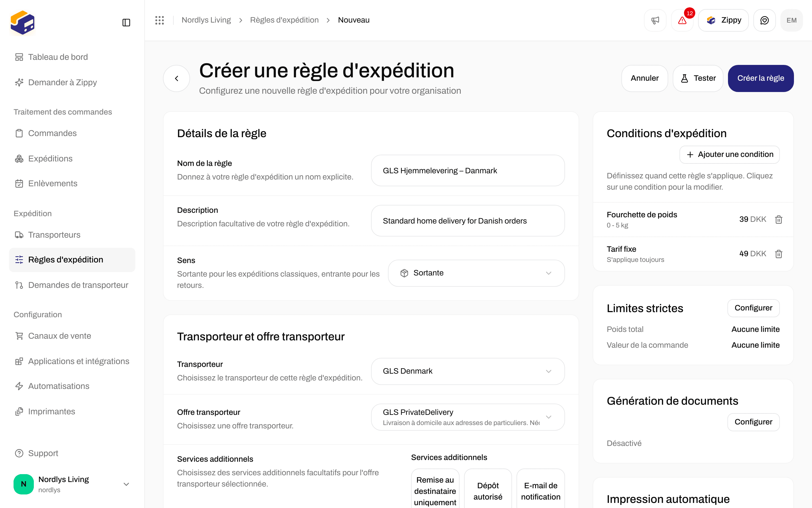Click the EM user avatar
The width and height of the screenshot is (812, 508).
click(x=791, y=20)
